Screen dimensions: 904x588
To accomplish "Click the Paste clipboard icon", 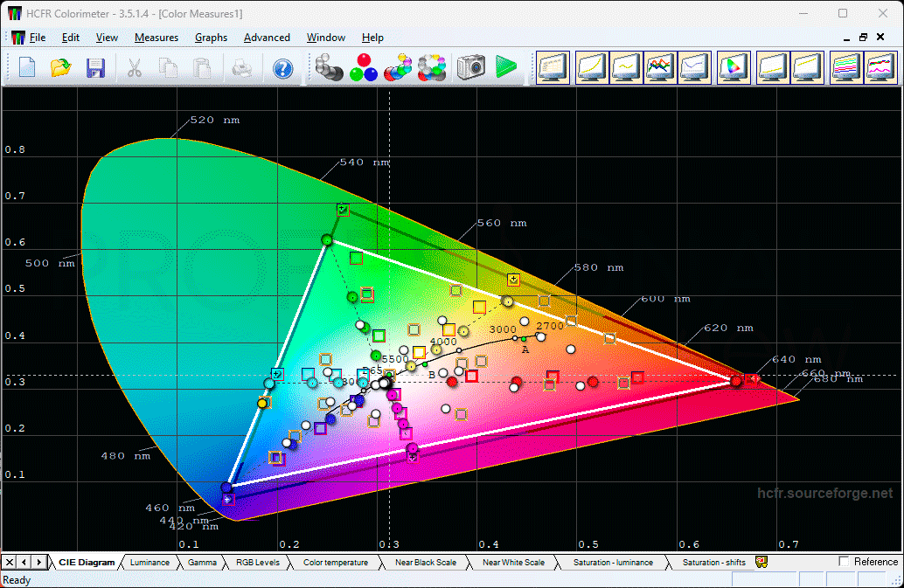I will click(x=202, y=68).
